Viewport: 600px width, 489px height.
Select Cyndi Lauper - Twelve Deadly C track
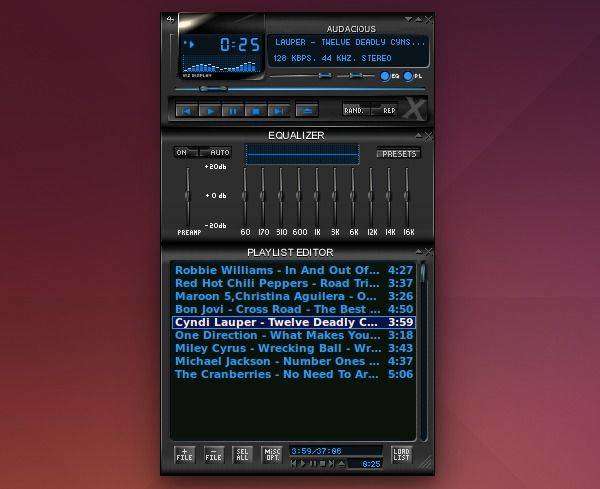click(x=293, y=322)
